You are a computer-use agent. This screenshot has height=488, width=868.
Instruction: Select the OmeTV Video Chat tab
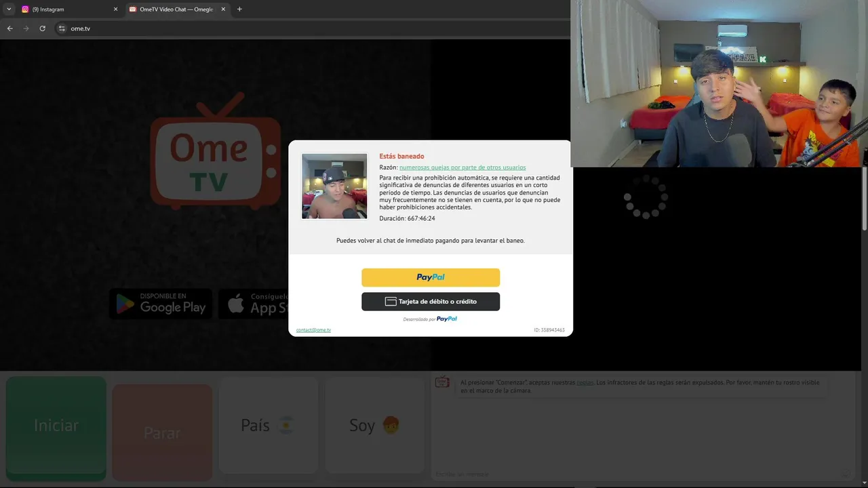click(x=176, y=9)
